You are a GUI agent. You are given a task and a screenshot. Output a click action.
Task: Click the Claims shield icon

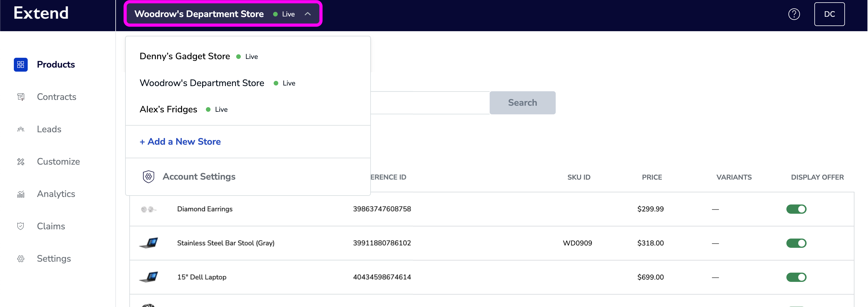pos(20,226)
